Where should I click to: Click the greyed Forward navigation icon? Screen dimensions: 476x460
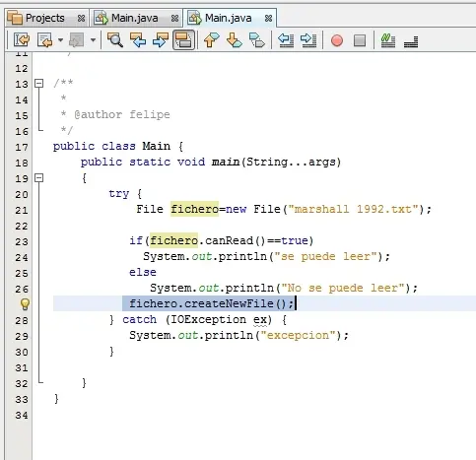click(76, 40)
